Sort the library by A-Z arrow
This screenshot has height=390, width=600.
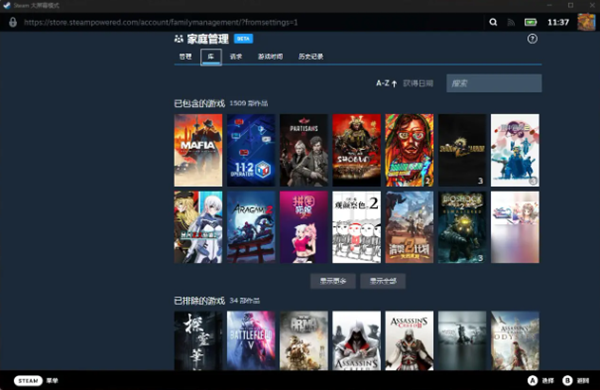[386, 83]
